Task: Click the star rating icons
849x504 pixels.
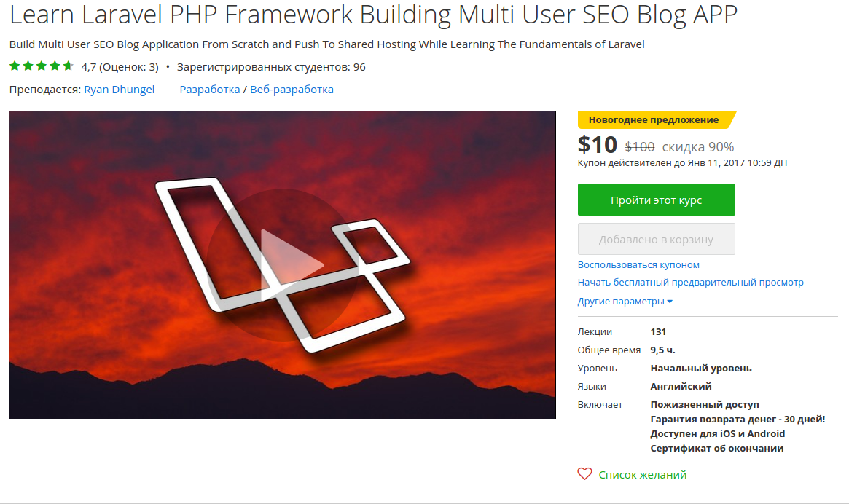Action: pyautogui.click(x=42, y=67)
